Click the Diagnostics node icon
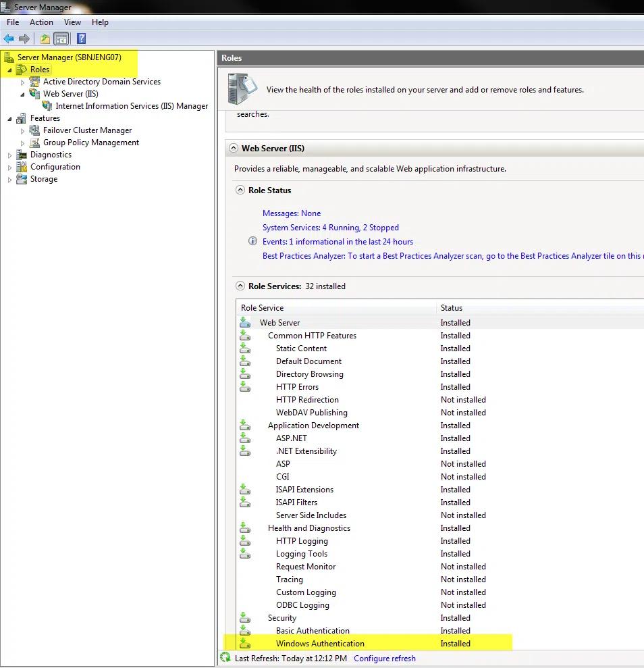Screen dimensions: 644x668 point(22,155)
